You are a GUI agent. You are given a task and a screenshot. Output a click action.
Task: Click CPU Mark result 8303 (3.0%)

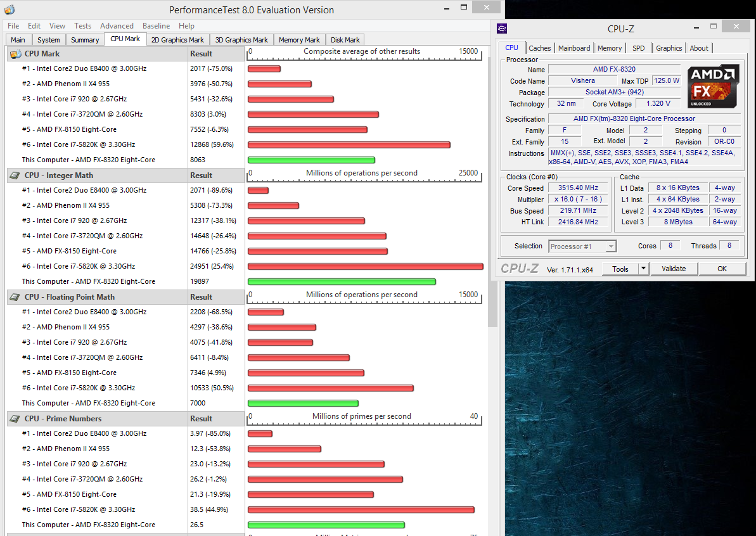pyautogui.click(x=208, y=114)
